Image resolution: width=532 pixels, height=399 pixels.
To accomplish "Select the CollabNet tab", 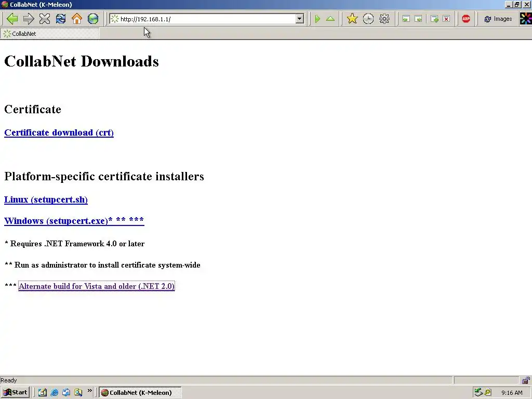I will [50, 34].
